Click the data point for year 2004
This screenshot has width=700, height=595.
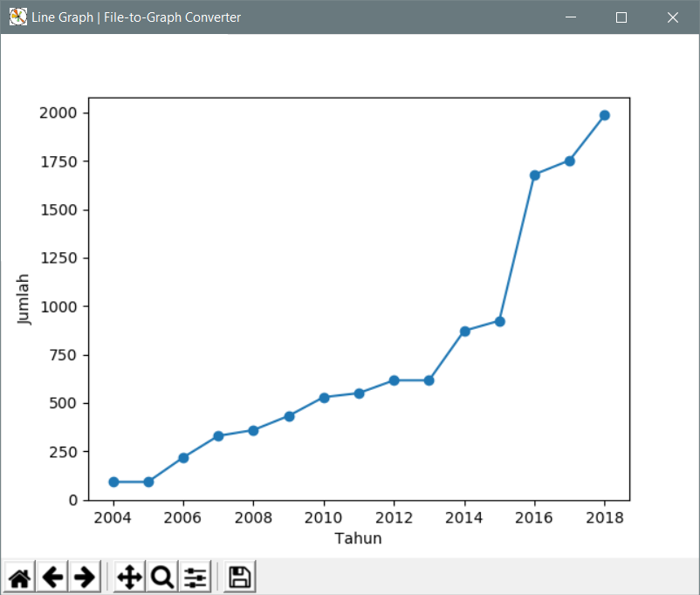point(113,482)
